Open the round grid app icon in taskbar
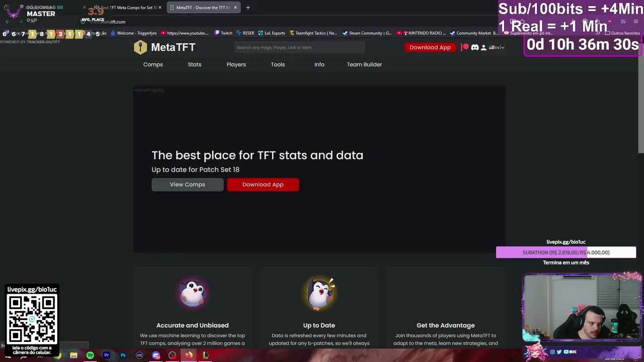Viewport: 644px width, 362px height. (x=139, y=355)
